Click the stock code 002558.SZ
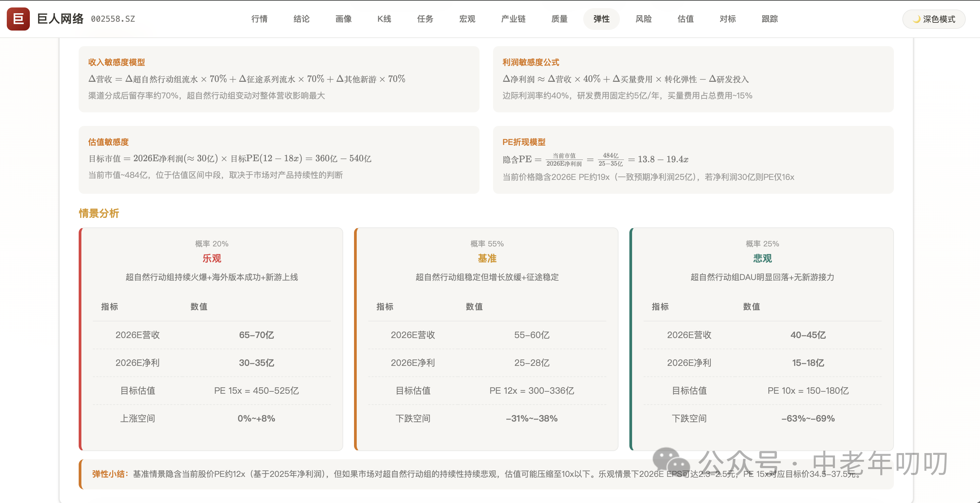Screen dimensions: 980x503 [113, 19]
